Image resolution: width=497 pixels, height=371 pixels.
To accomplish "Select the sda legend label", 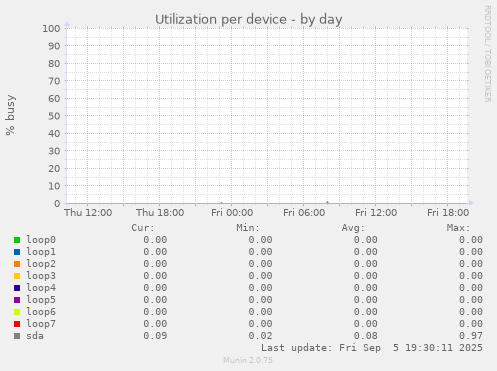I will 35,336.
